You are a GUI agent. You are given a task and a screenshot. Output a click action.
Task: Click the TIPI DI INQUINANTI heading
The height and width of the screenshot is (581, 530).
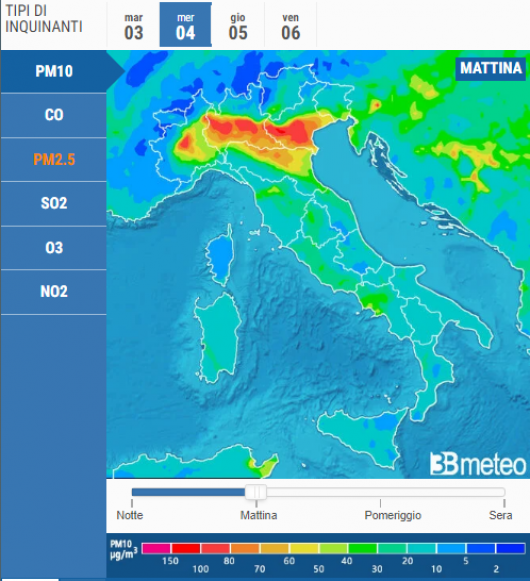click(x=44, y=19)
